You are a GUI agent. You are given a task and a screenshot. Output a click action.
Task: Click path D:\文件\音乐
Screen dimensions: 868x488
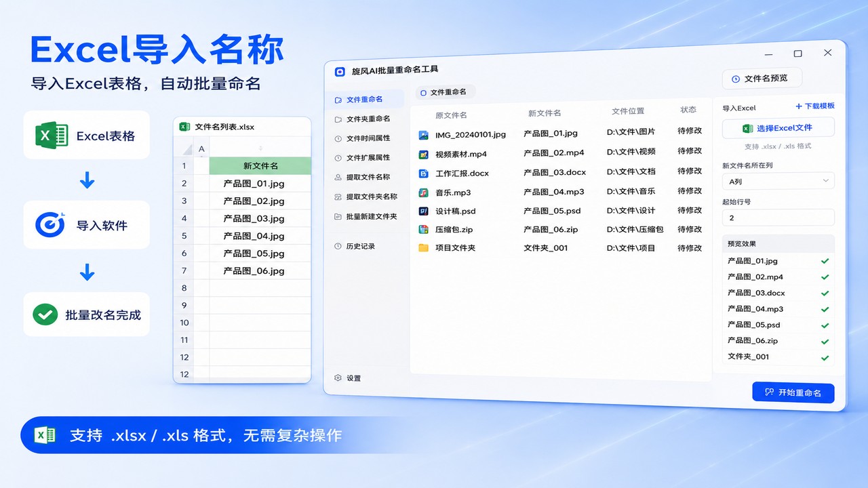631,192
